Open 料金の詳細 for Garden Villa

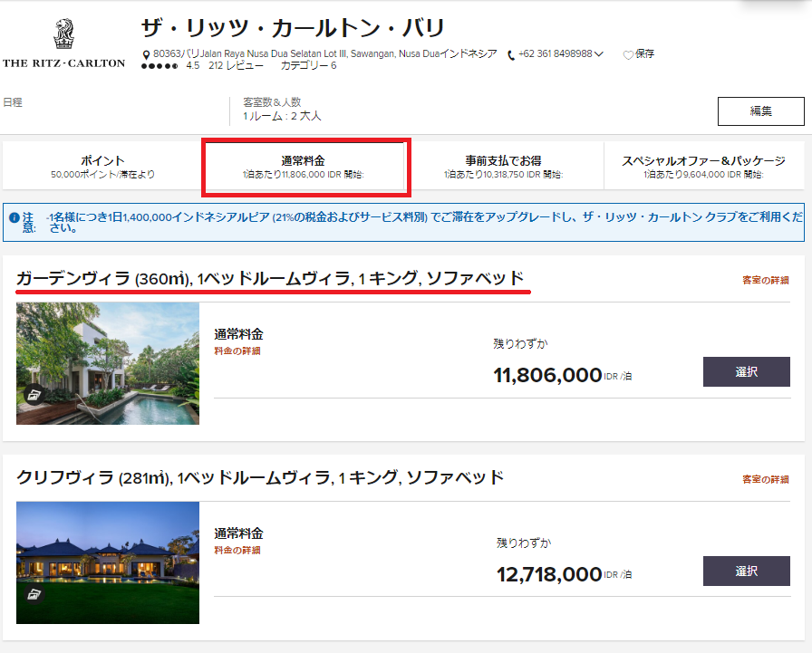coord(237,351)
